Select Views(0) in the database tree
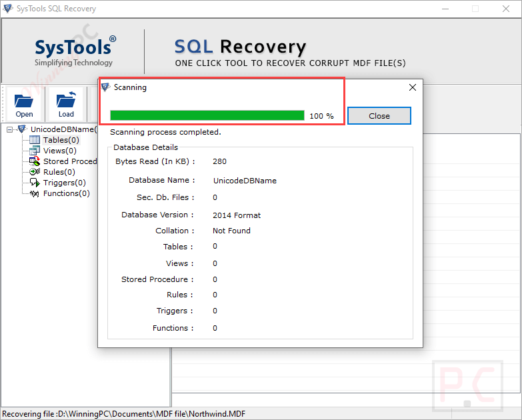Viewport: 522px width, 420px height. (60, 151)
